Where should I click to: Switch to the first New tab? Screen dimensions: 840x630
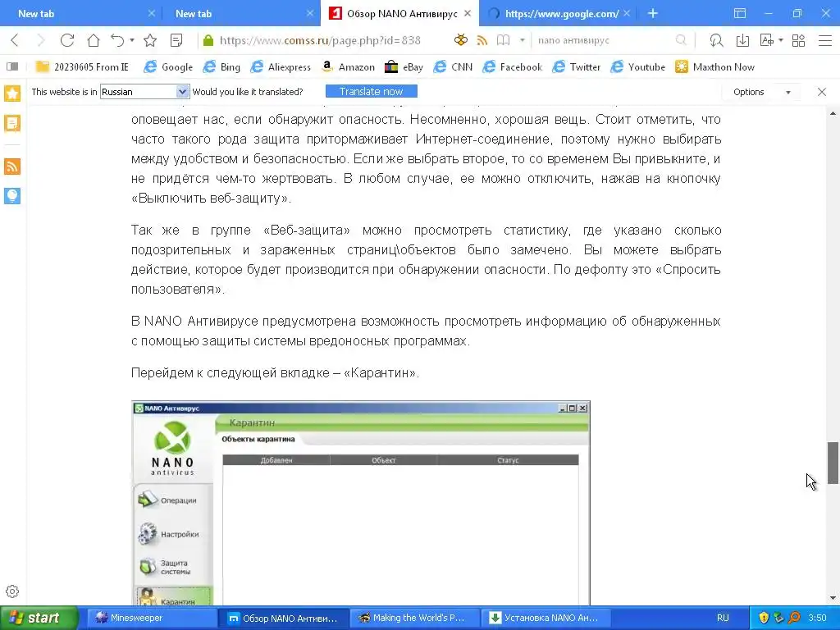(x=80, y=13)
